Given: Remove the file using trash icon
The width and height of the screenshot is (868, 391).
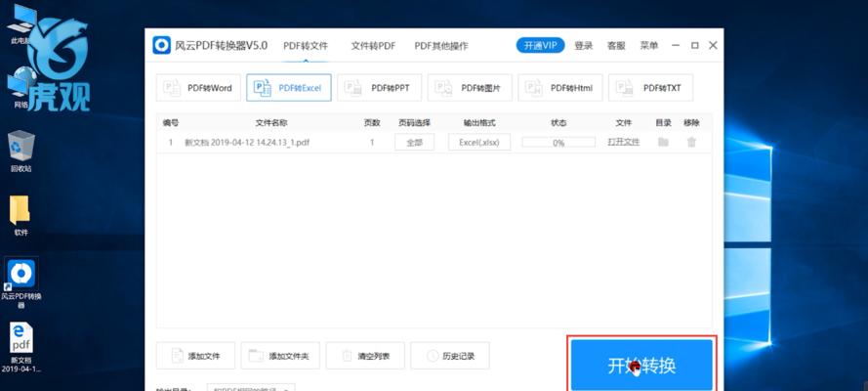Looking at the screenshot, I should [x=691, y=143].
